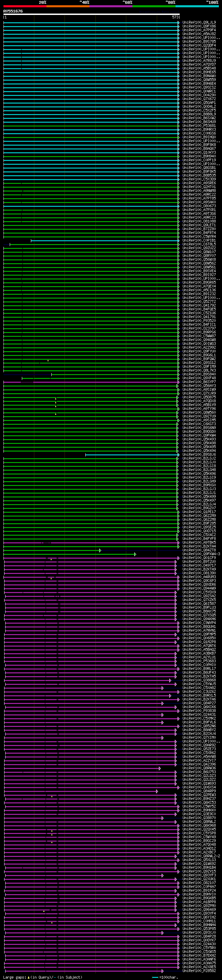The width and height of the screenshot is (222, 980).
Task: Select hit label UniRef100_Q38868
Action: click(x=199, y=680)
